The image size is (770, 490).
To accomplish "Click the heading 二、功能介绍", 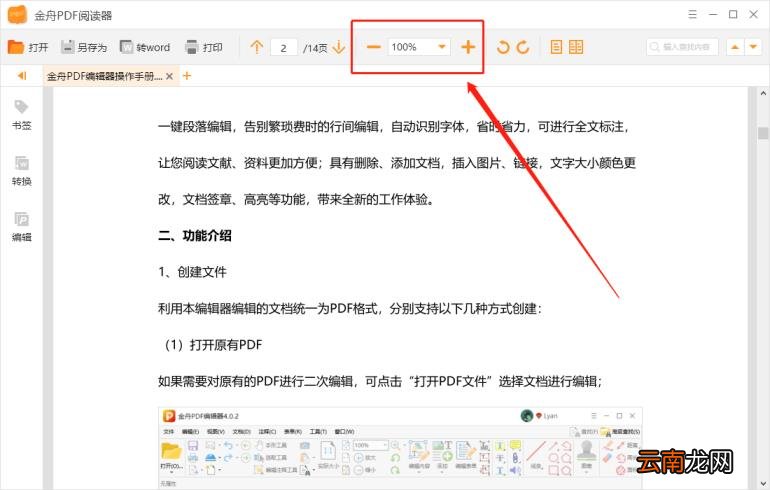I will tap(194, 236).
